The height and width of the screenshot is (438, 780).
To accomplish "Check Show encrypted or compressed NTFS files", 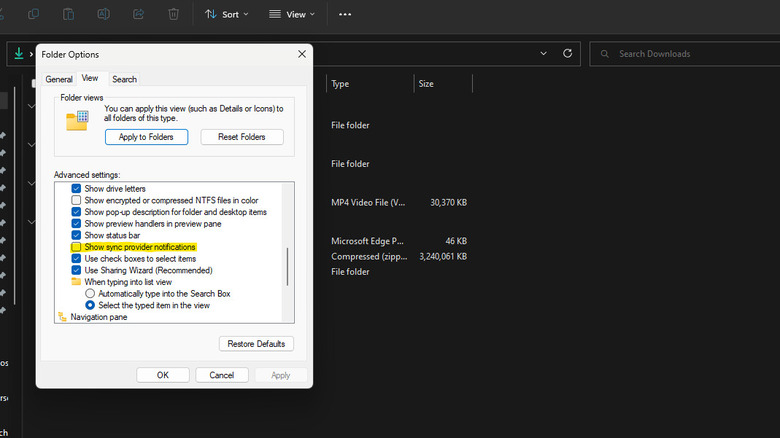I will click(76, 200).
